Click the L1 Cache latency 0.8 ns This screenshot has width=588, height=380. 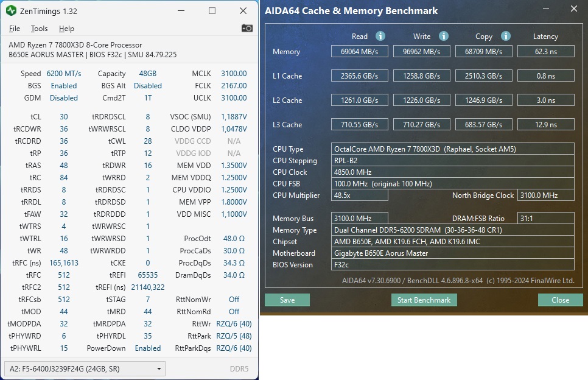[545, 76]
